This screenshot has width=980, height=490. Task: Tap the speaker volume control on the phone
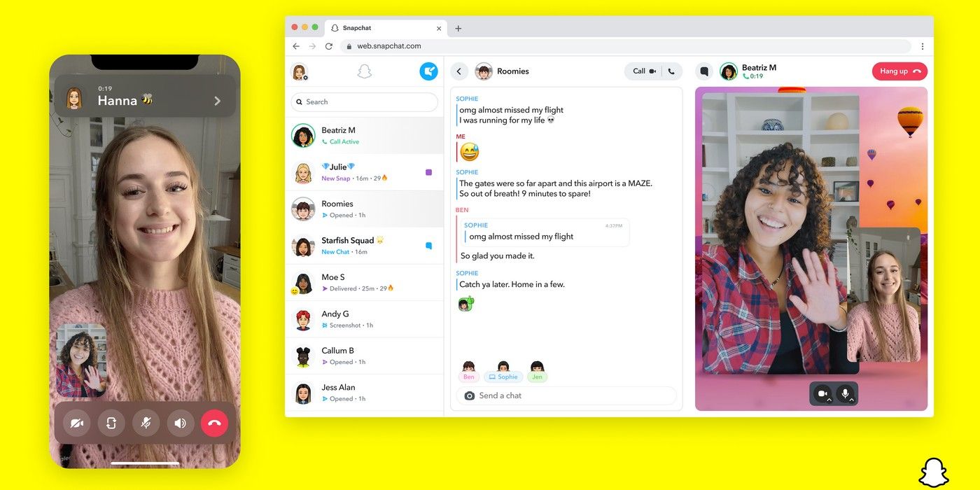[x=180, y=423]
